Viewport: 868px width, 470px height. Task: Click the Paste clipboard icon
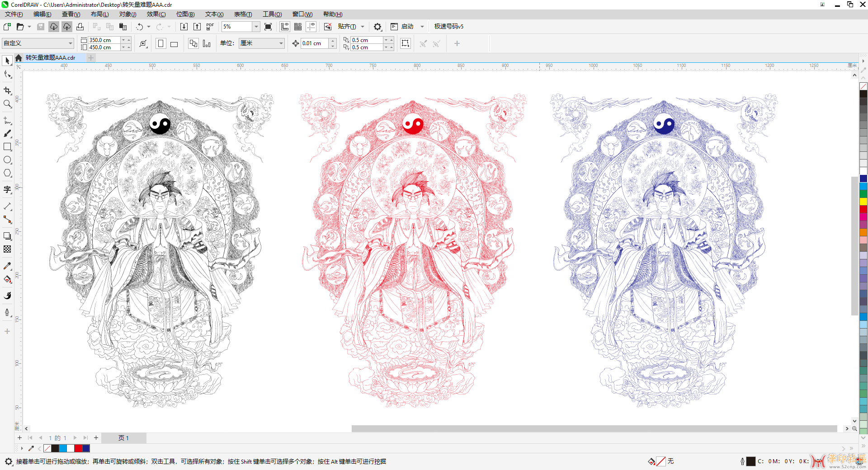123,27
